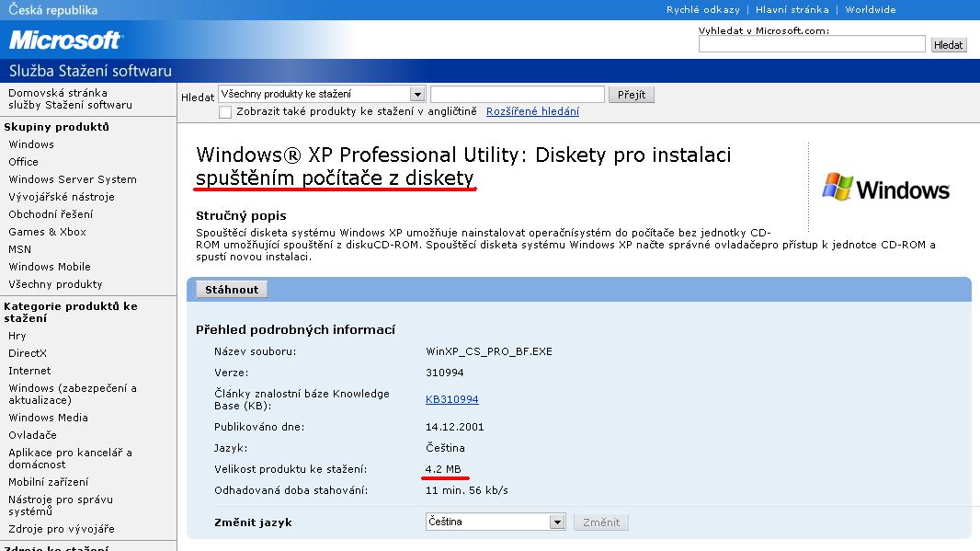
Task: Click the Microsoft logo in the header
Action: (65, 40)
